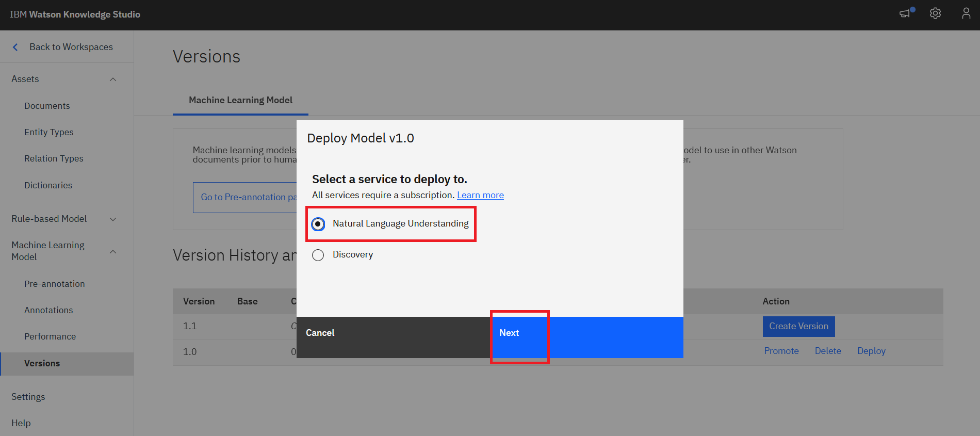Select Versions in the sidebar
The image size is (980, 436).
67,364
